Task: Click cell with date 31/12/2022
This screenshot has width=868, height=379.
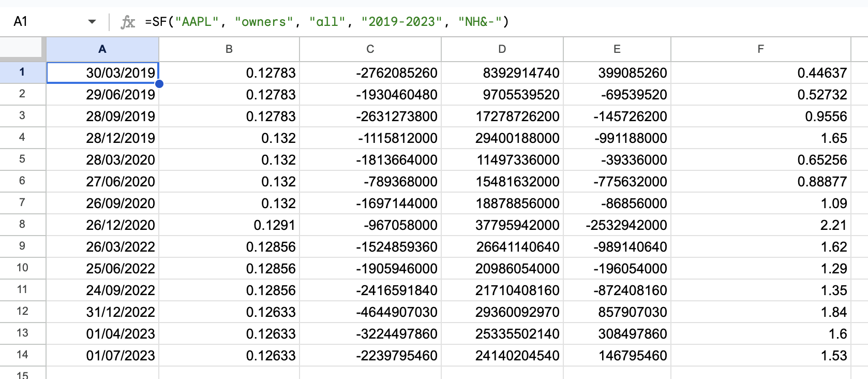Action: tap(102, 312)
